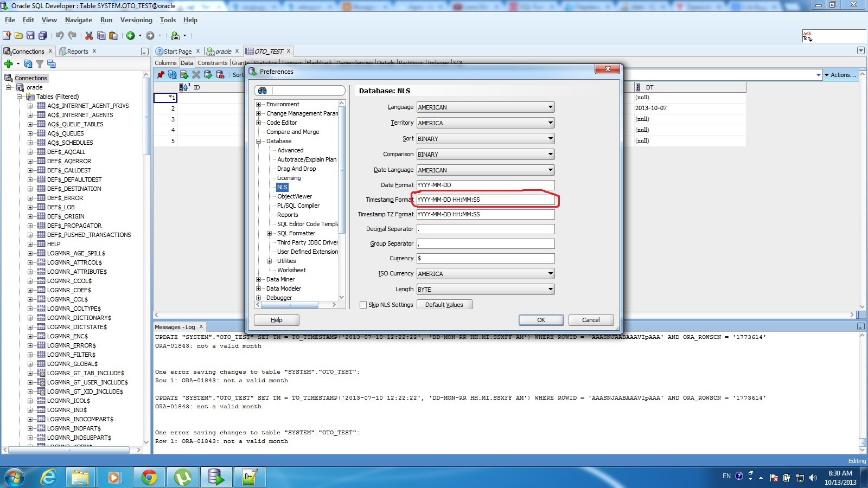Click the Default Values button

444,305
